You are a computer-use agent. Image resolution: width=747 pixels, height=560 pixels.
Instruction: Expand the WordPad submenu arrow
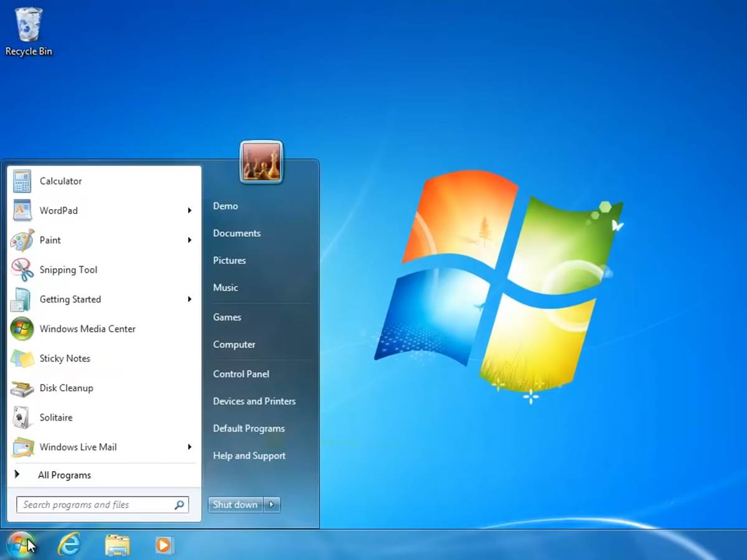click(190, 210)
